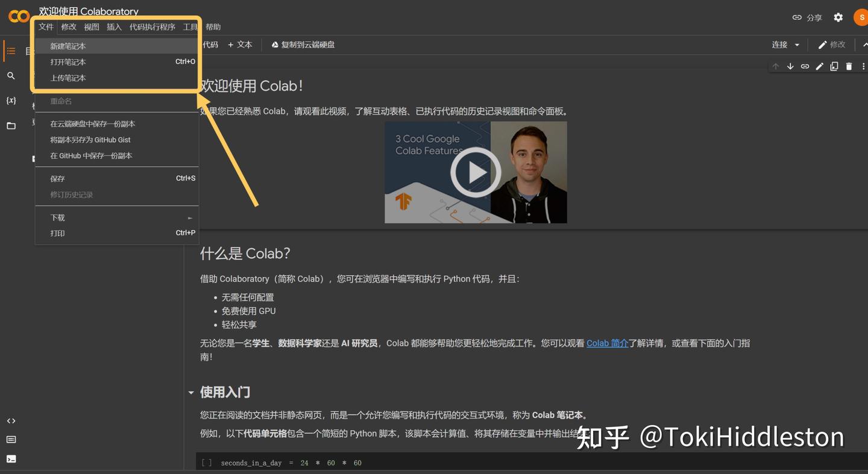The width and height of the screenshot is (868, 474).
Task: Click the 分享 share button
Action: tap(807, 17)
